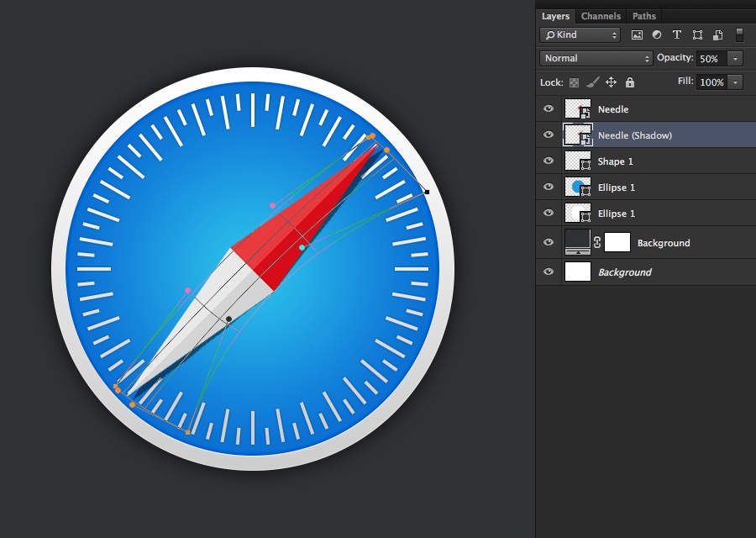Screen dimensions: 756x538
Task: Select the "Needle" layer name
Action: (x=613, y=109)
